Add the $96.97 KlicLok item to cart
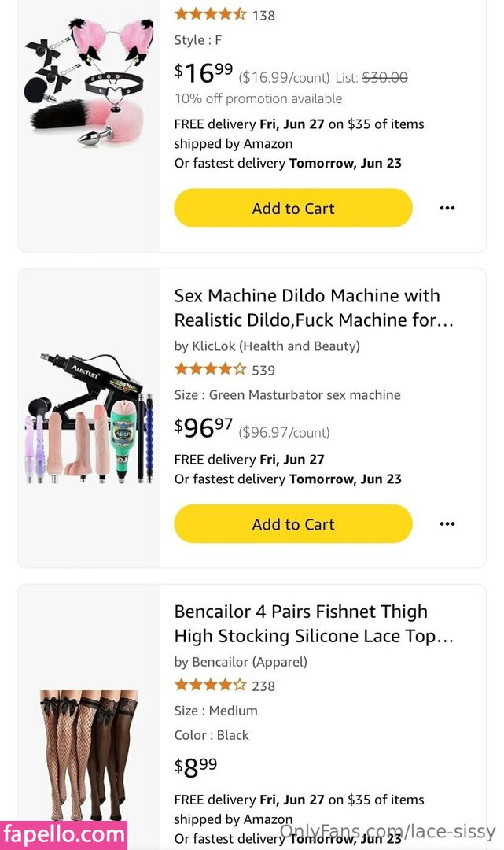This screenshot has height=850, width=504. [x=293, y=524]
